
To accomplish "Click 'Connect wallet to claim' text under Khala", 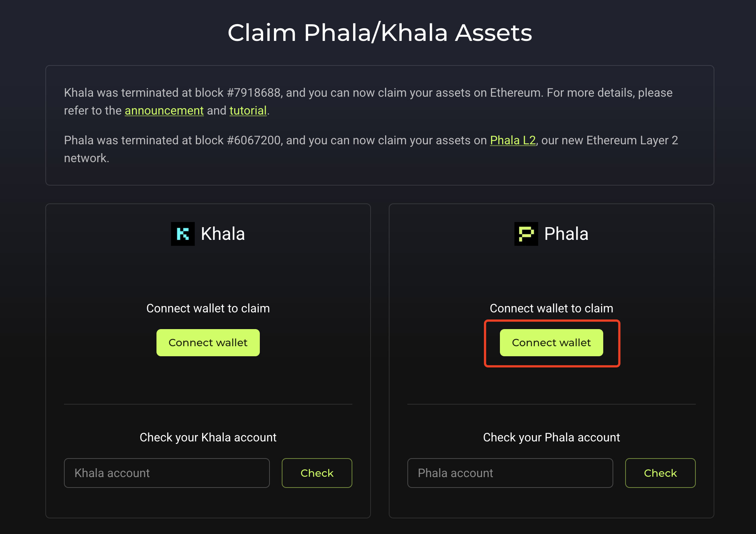I will (208, 308).
